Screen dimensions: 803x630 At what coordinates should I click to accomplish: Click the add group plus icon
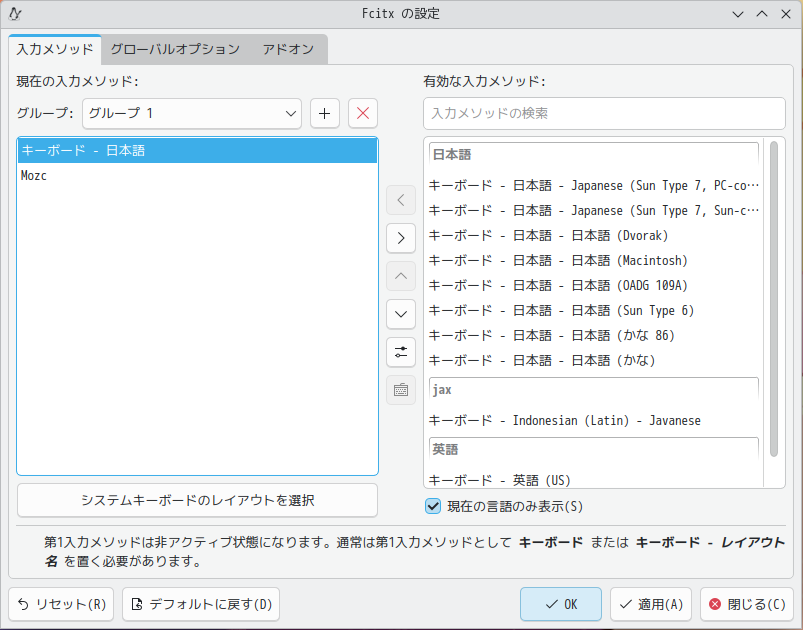(325, 113)
